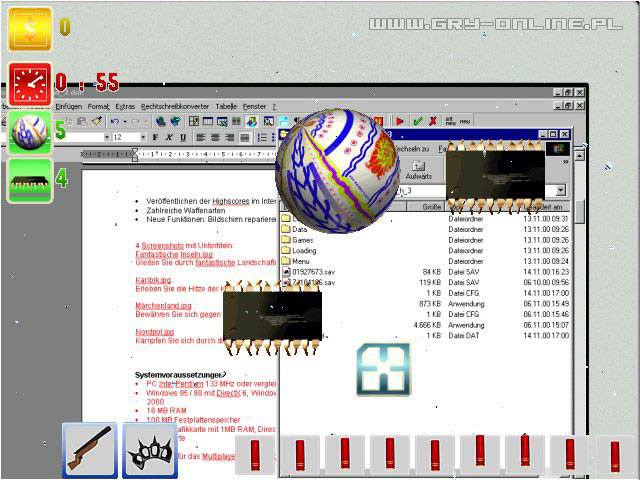Hit the chip bug over the Word document
640x480 pixels.
(x=272, y=318)
